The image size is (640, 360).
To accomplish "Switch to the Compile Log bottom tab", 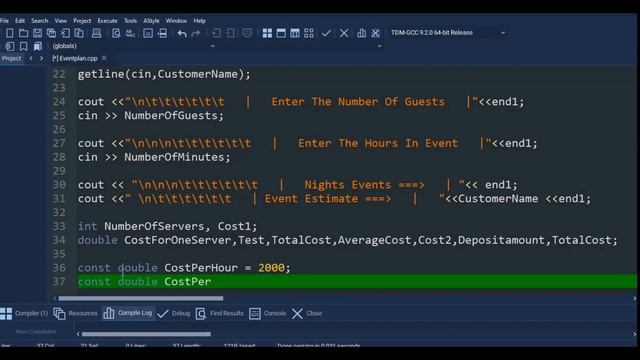I will click(x=128, y=313).
